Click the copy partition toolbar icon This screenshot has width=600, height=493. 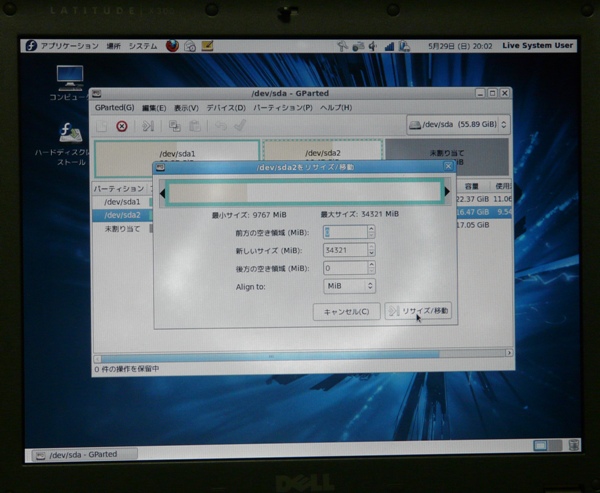click(x=175, y=126)
